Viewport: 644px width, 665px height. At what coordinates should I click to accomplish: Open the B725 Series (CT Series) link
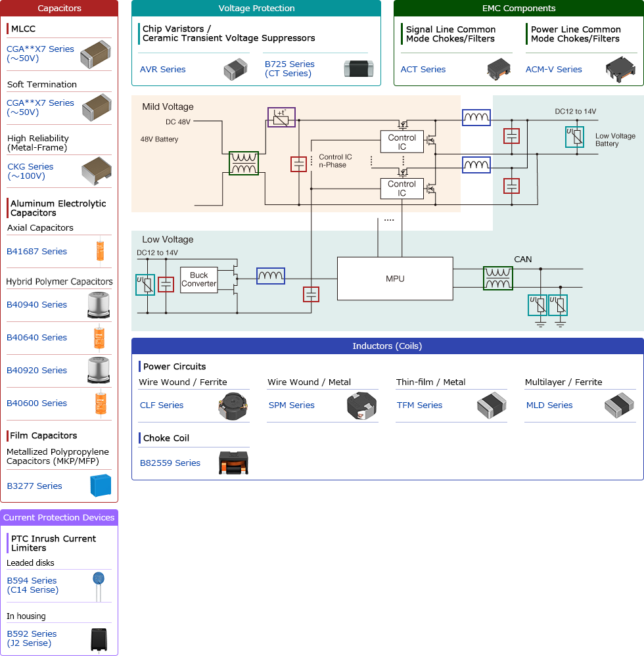tap(290, 68)
